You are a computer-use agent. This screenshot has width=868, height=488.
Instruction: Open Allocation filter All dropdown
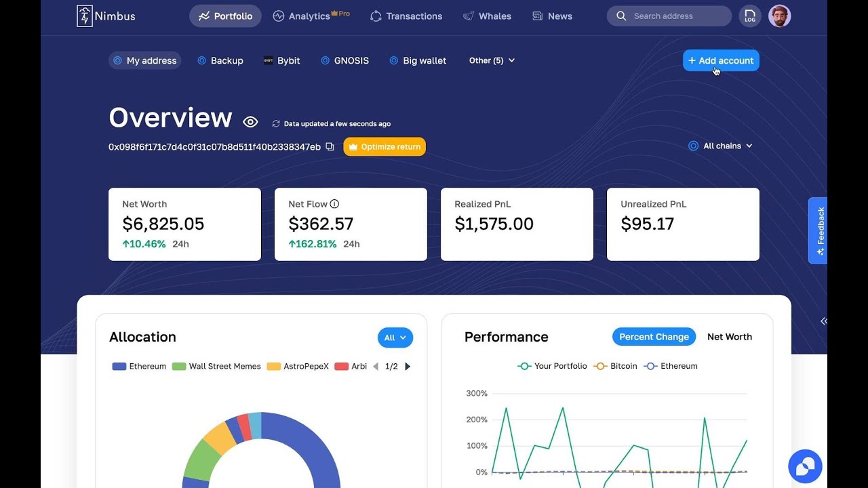click(395, 338)
